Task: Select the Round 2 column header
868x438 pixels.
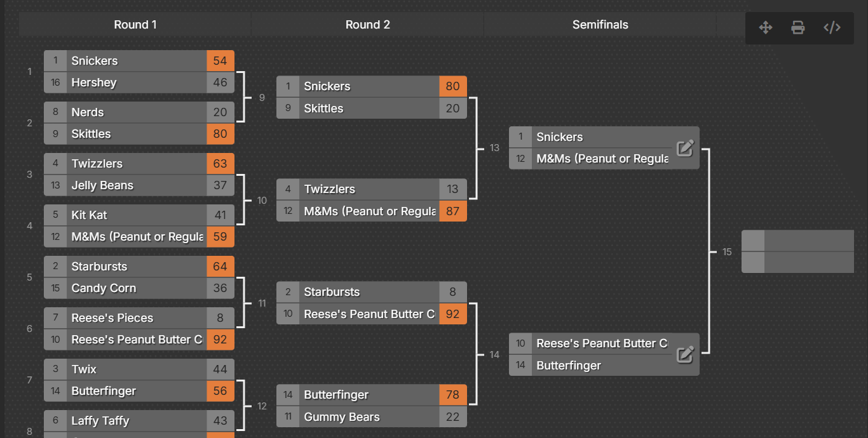Action: 368,25
